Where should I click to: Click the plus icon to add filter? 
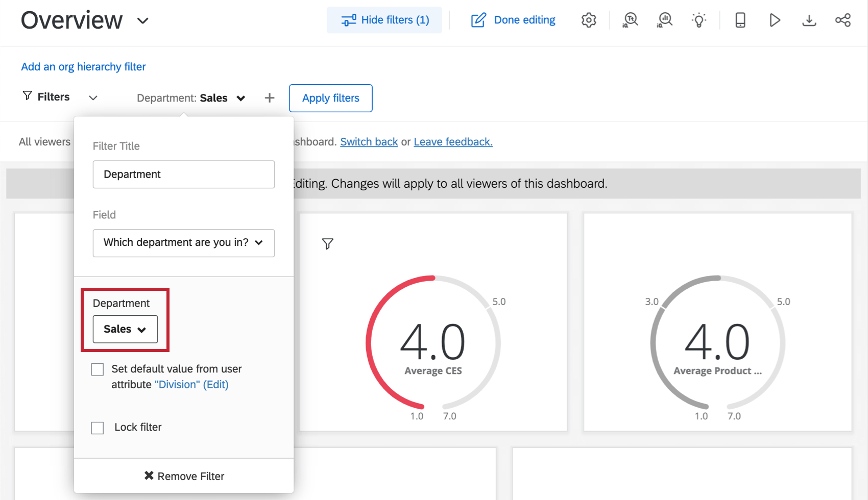(270, 98)
